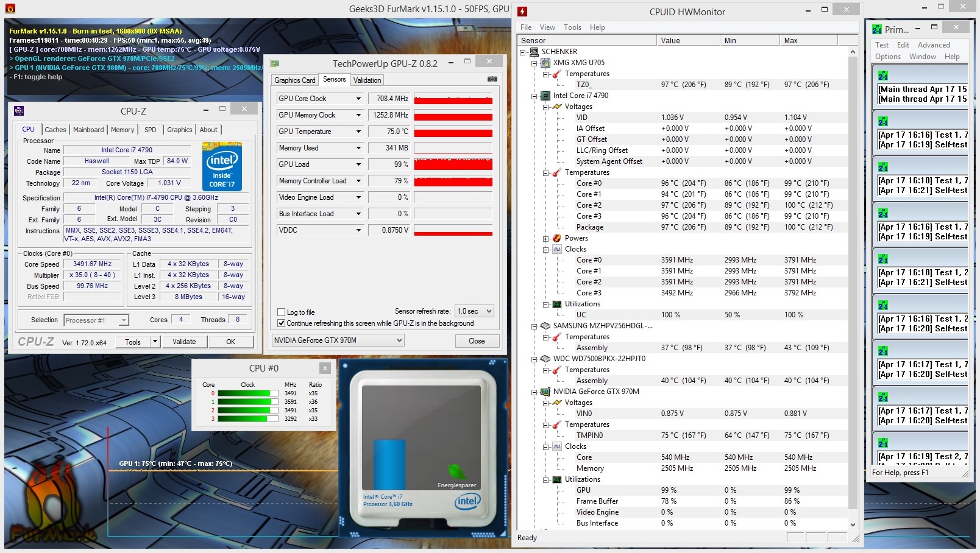Click OK in CPU-Z

click(230, 342)
